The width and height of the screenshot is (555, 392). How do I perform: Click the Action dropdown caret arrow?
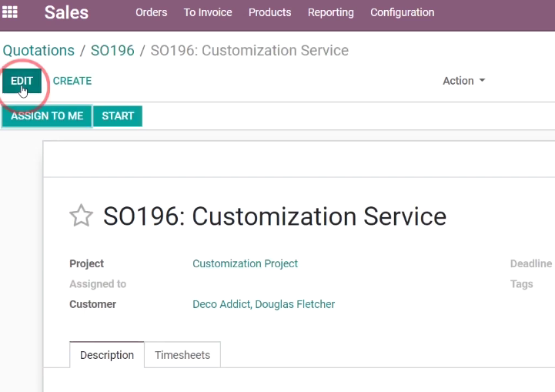point(482,80)
